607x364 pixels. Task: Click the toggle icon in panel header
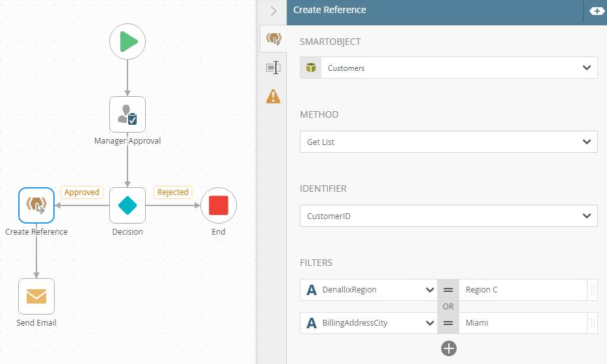coord(596,11)
